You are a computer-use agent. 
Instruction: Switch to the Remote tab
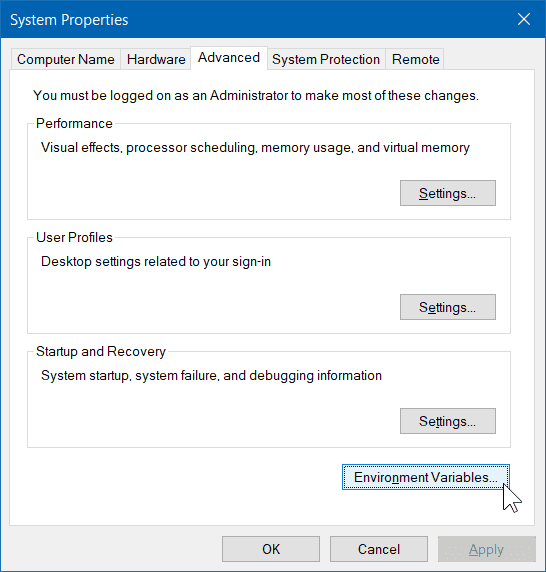(x=415, y=59)
